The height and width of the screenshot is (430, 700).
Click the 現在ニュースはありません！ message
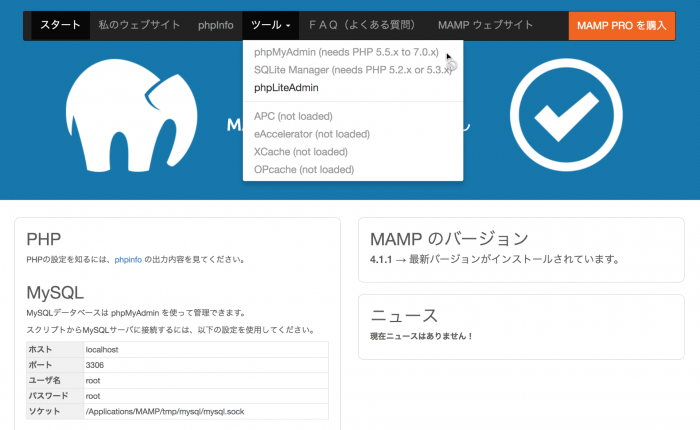tap(421, 336)
